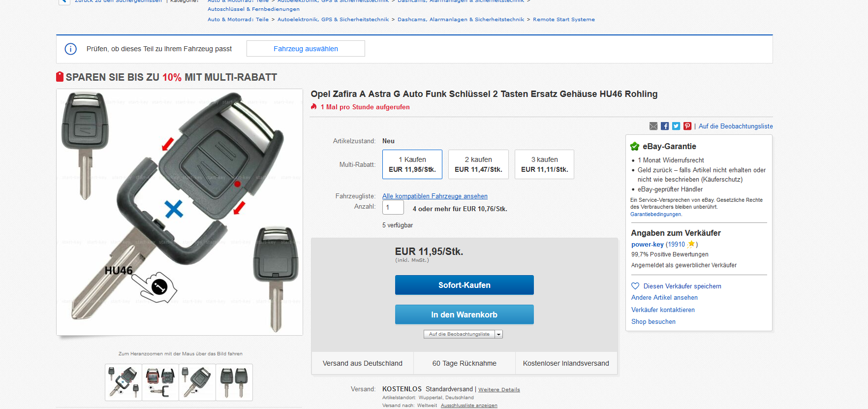Image resolution: width=868 pixels, height=409 pixels.
Task: Click the heart icon to save seller
Action: click(x=635, y=286)
